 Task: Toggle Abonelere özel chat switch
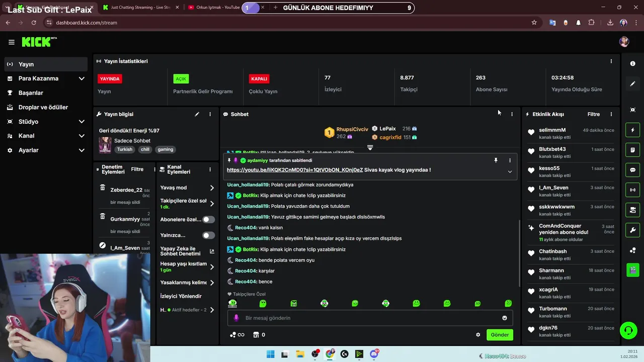pos(208,220)
